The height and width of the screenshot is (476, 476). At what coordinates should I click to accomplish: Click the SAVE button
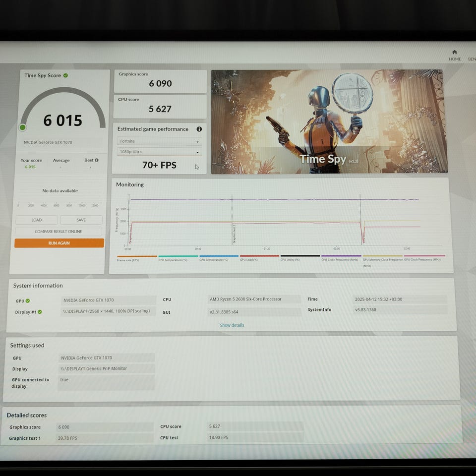tap(81, 220)
